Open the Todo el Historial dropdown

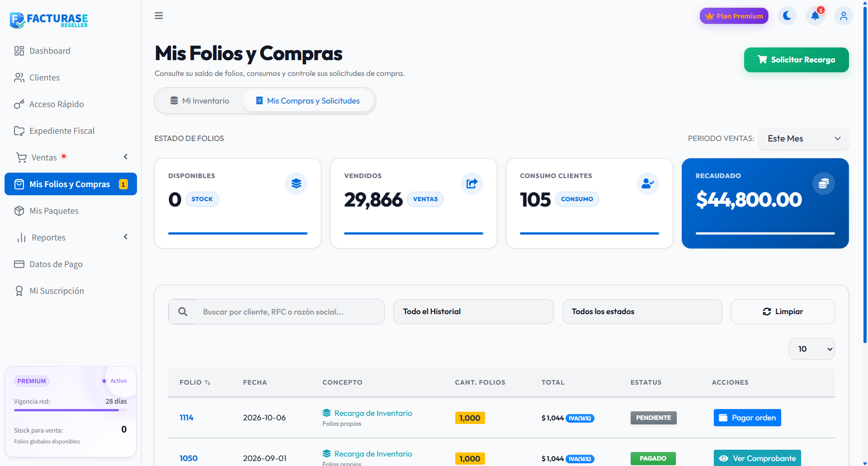coord(473,311)
